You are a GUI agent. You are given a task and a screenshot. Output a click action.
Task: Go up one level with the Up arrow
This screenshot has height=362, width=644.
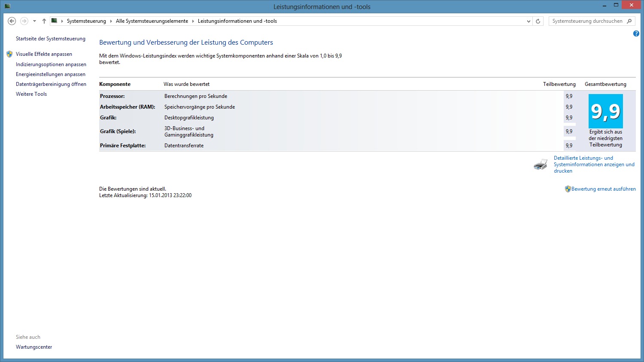coord(44,21)
